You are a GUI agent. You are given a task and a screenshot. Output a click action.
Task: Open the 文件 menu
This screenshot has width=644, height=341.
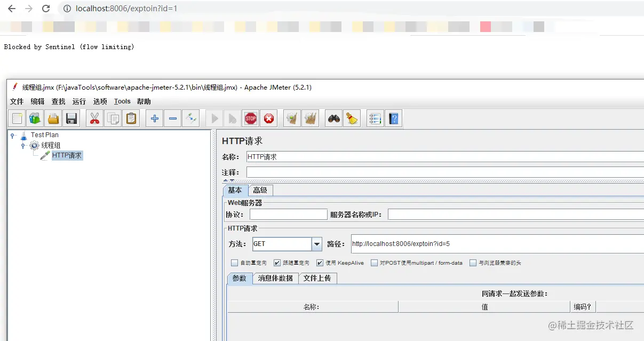(x=17, y=101)
